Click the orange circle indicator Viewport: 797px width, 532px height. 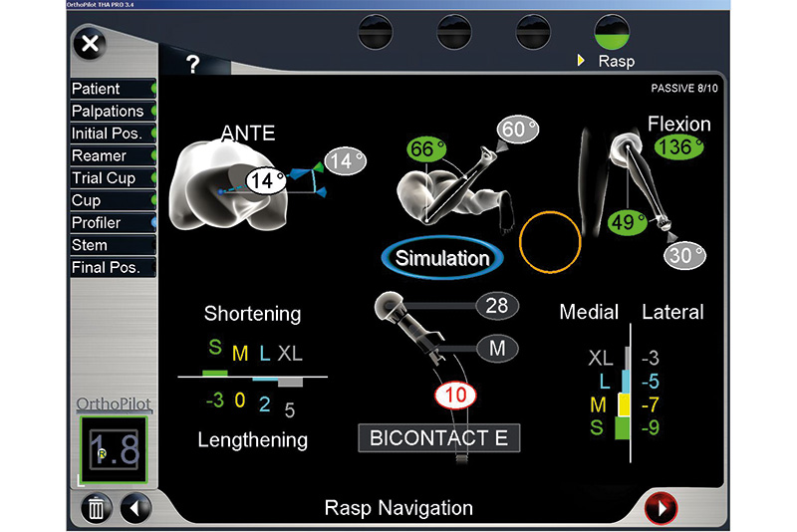tap(550, 242)
